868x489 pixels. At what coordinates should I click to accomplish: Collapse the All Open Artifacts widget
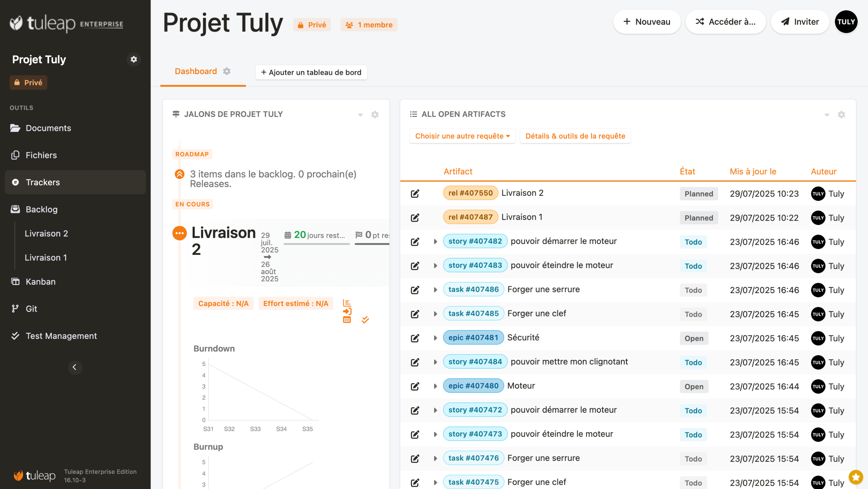(827, 115)
